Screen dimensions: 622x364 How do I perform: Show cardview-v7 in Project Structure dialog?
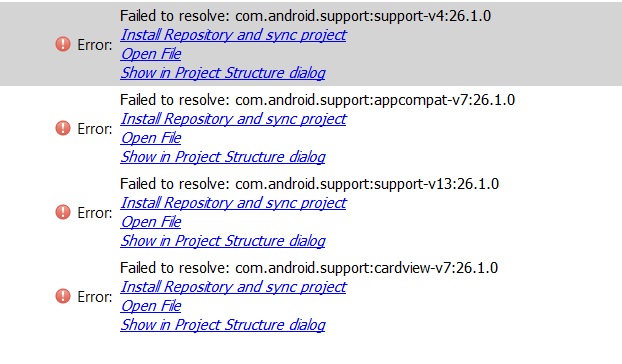(x=223, y=325)
